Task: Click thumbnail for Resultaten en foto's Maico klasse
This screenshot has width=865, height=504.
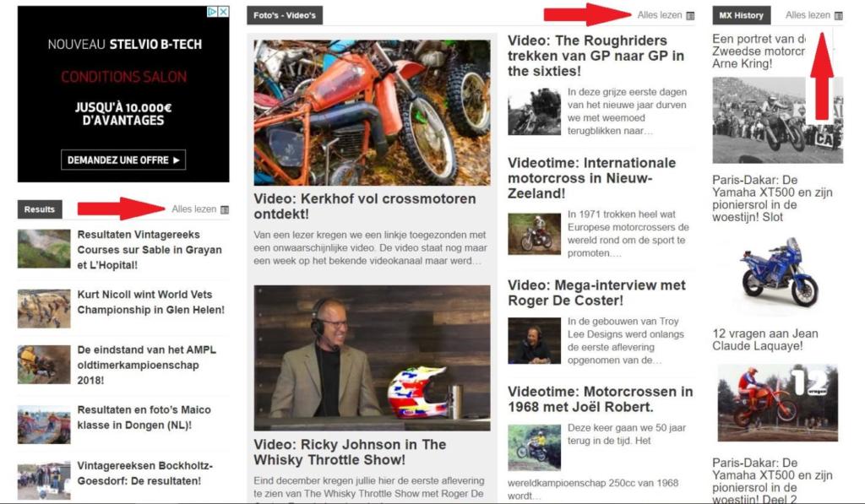Action: pos(44,425)
